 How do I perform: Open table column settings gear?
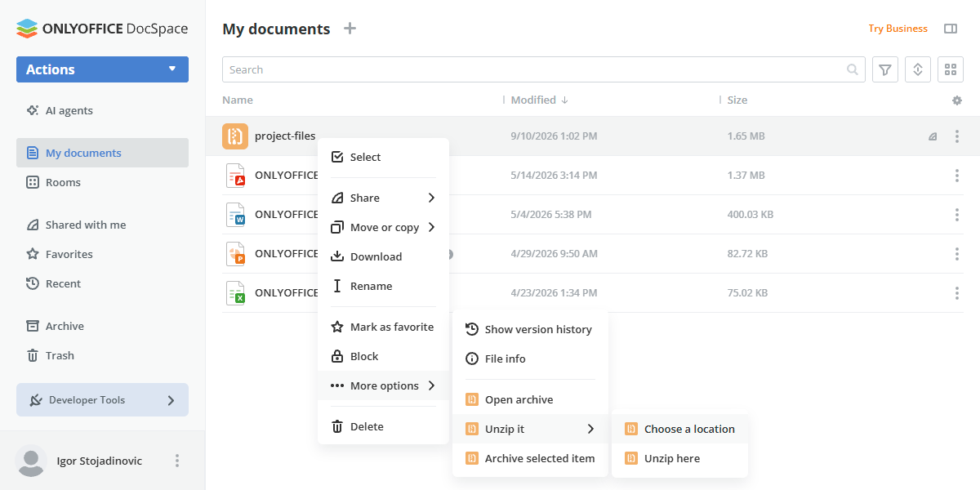(x=957, y=100)
